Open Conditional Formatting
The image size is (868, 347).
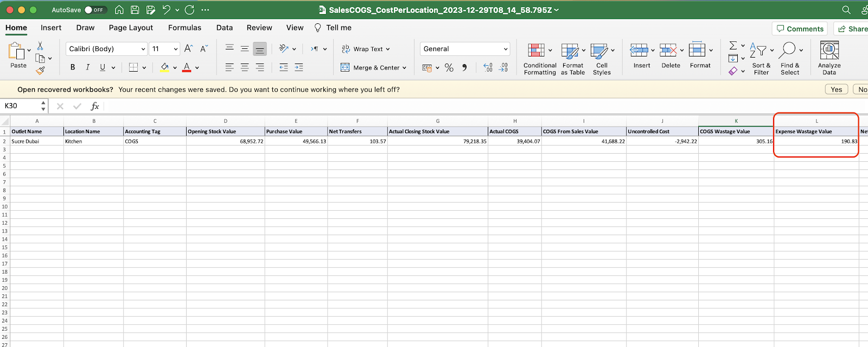pos(539,59)
